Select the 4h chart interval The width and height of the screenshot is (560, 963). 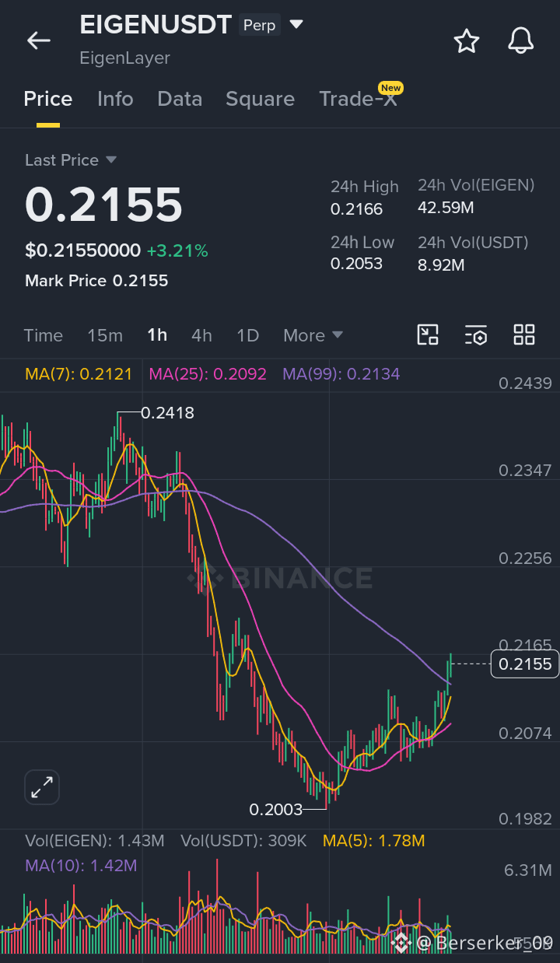pos(201,335)
